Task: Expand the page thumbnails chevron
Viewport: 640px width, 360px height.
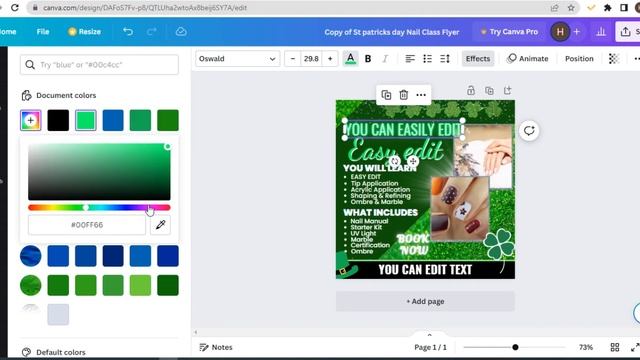Action: 429,335
